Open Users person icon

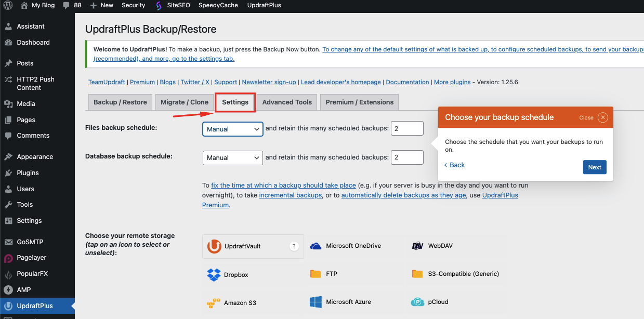[8, 189]
